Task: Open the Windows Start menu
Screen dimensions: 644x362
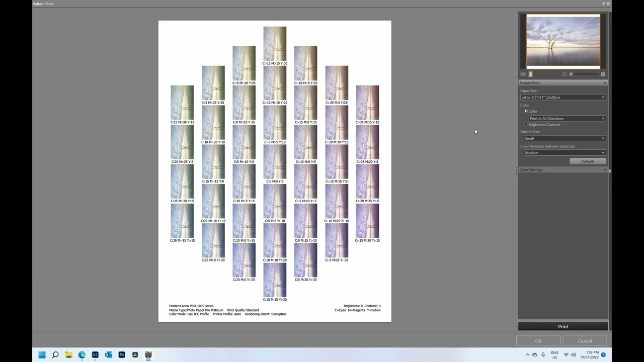Action: pyautogui.click(x=42, y=355)
